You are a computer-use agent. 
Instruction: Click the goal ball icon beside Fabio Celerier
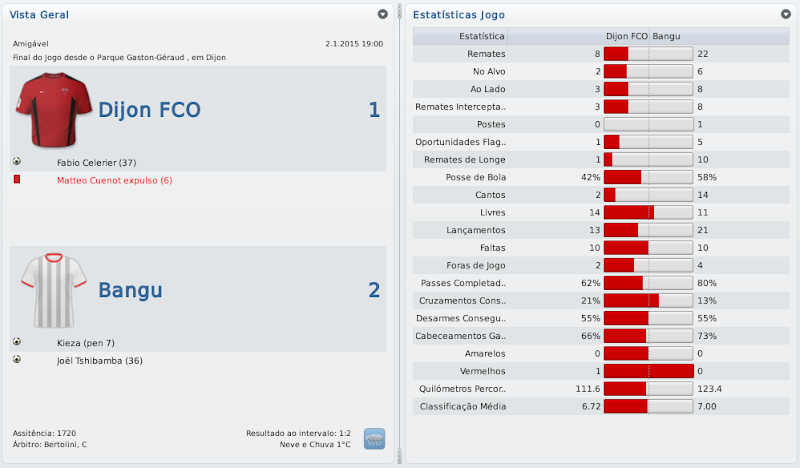[x=17, y=161]
